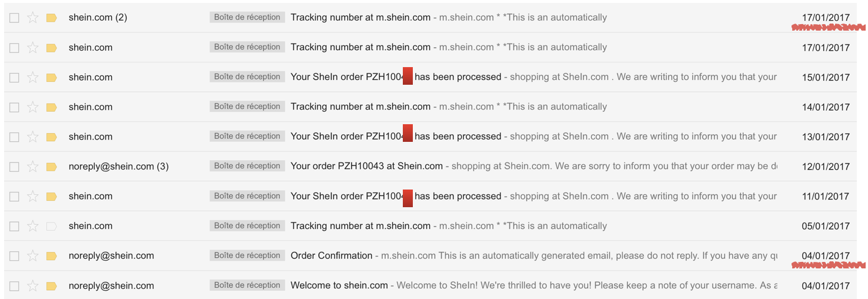
Task: Open the Order Confirmation email
Action: [430, 255]
